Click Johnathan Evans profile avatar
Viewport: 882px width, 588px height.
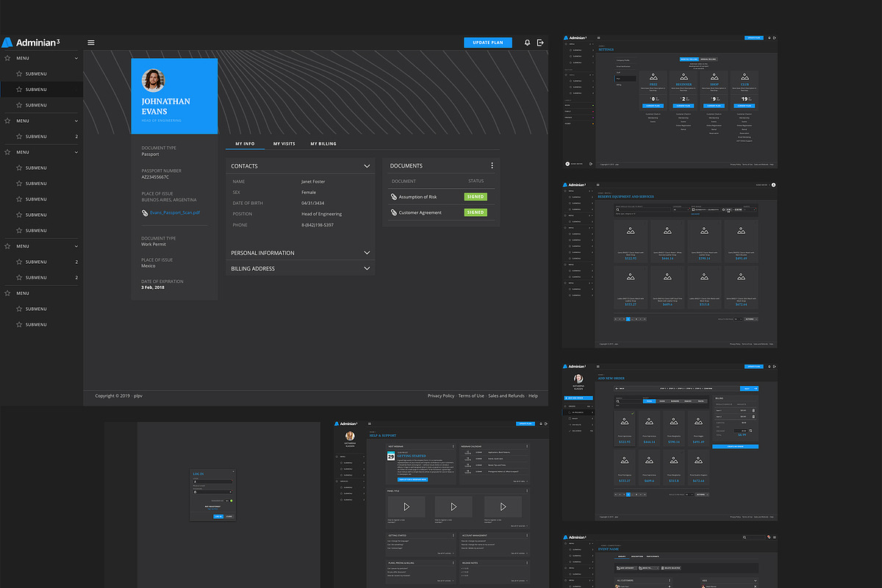(x=153, y=80)
